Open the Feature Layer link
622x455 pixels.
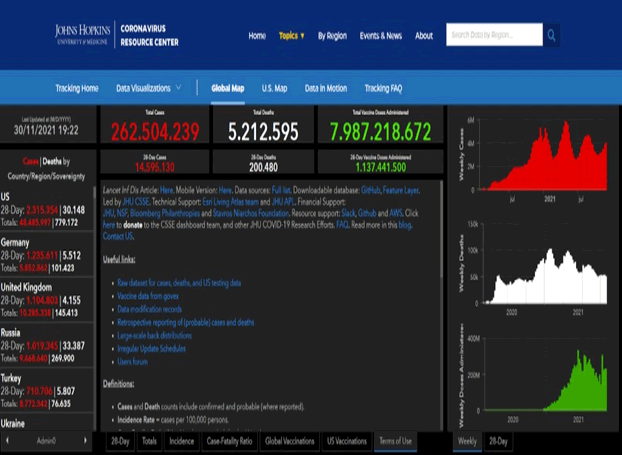pos(401,190)
